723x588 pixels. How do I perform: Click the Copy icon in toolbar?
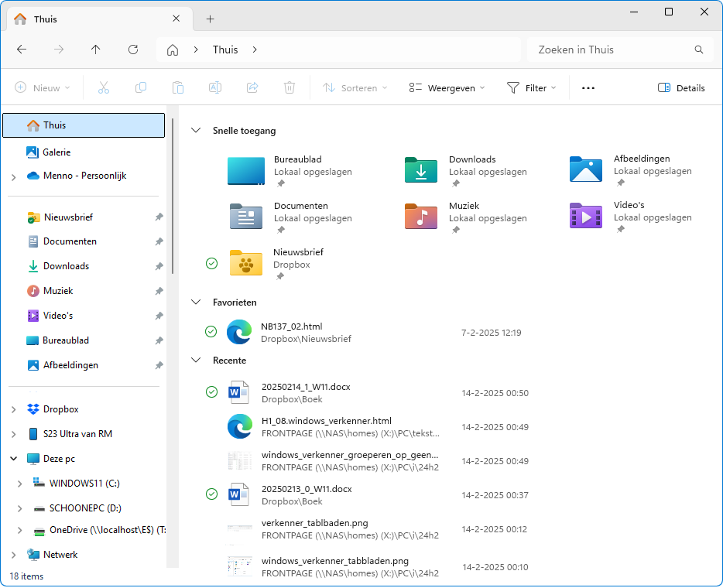(141, 87)
